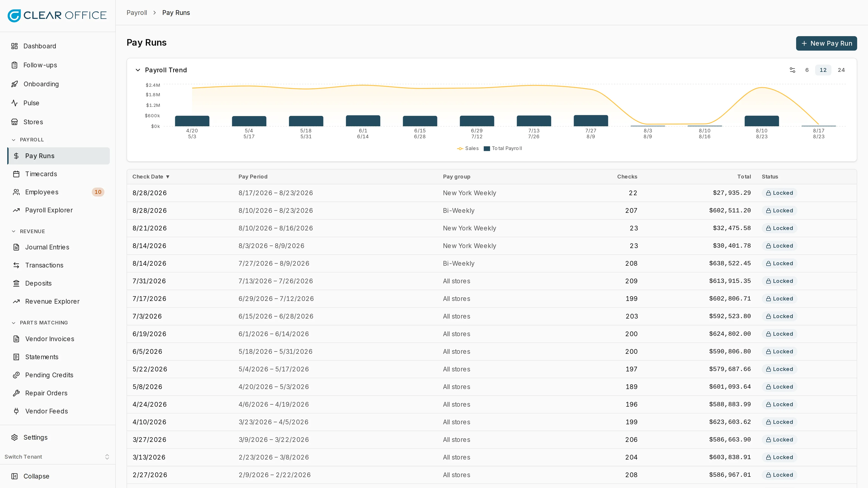Open the Switch Tenant selector
The image size is (868, 488).
click(58, 457)
